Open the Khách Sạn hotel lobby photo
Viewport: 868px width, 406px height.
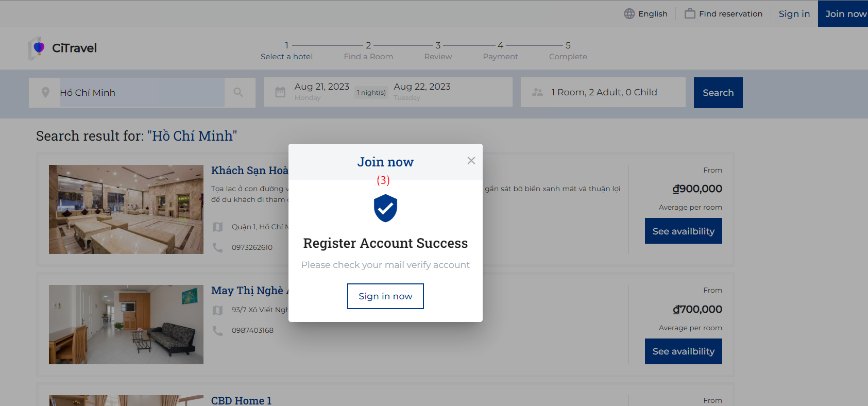tap(126, 209)
